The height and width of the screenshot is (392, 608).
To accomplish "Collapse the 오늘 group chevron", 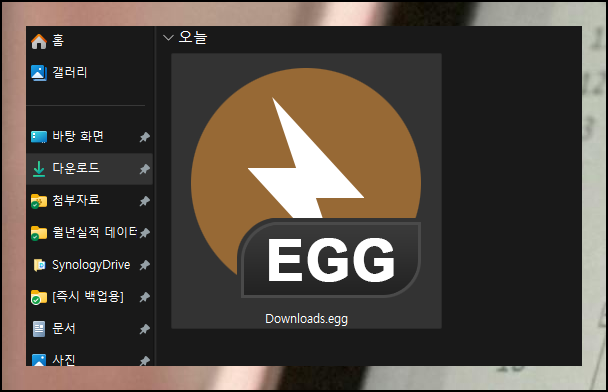I will (x=168, y=38).
